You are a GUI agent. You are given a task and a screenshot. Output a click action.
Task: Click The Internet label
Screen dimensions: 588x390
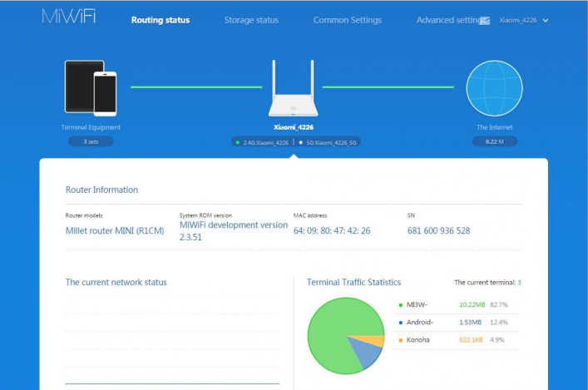coord(495,127)
